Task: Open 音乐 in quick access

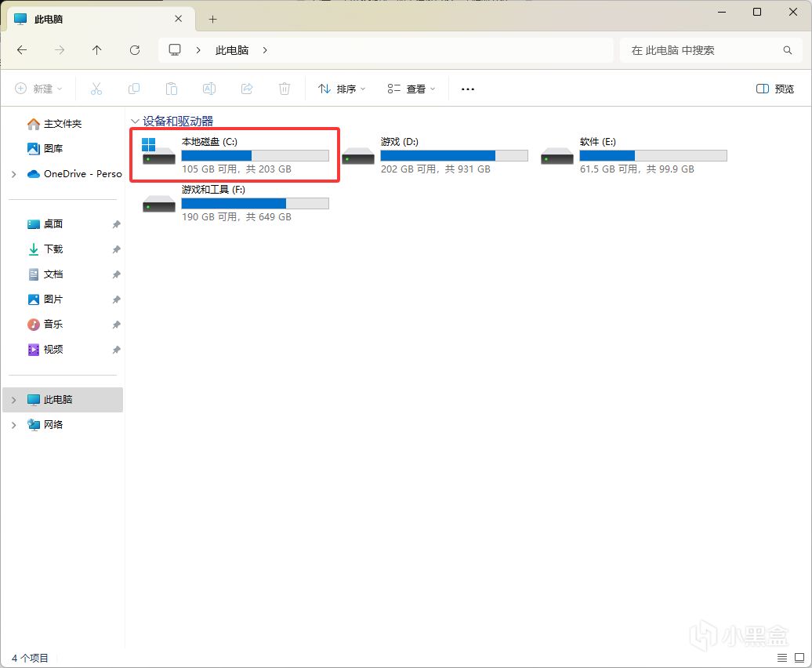Action: click(45, 325)
